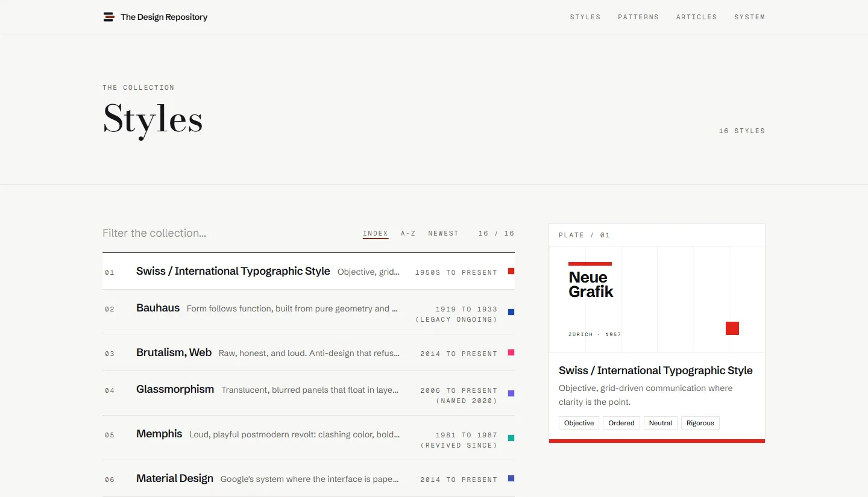The width and height of the screenshot is (868, 497).
Task: Open the Glassmorphism style entry
Action: click(309, 393)
